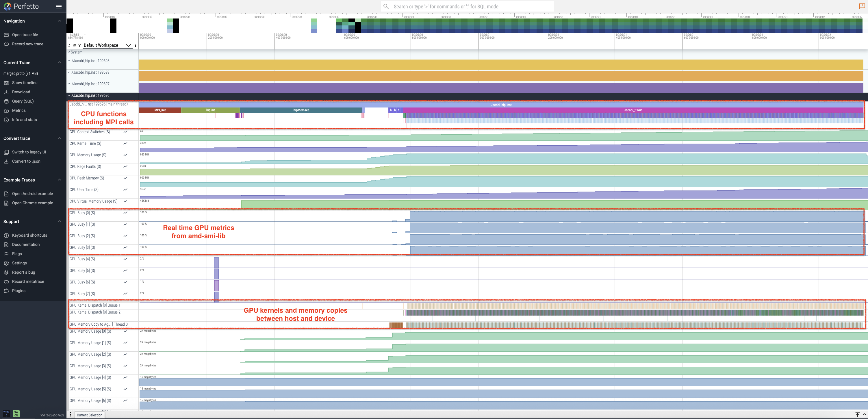The height and width of the screenshot is (419, 868).
Task: Click Convert to .json link
Action: (x=26, y=161)
